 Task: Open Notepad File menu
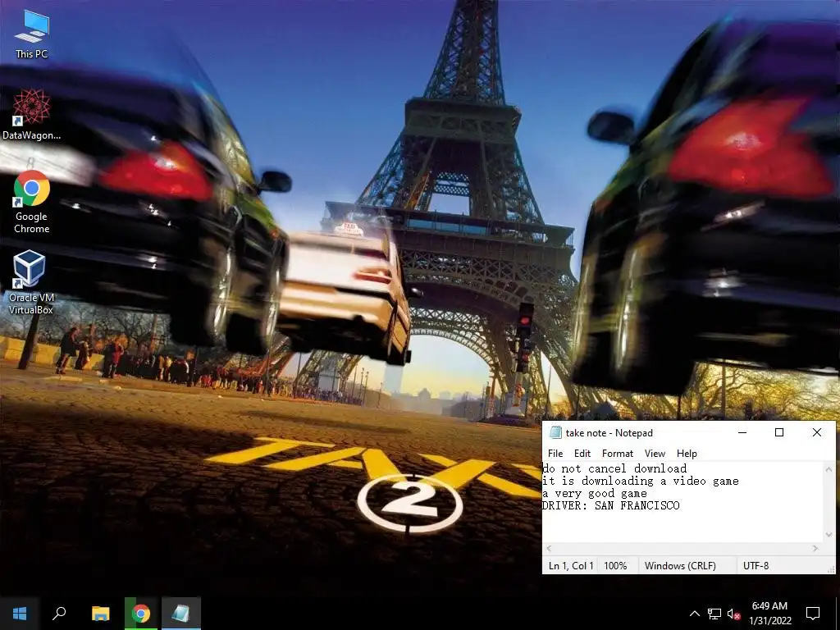coord(555,453)
